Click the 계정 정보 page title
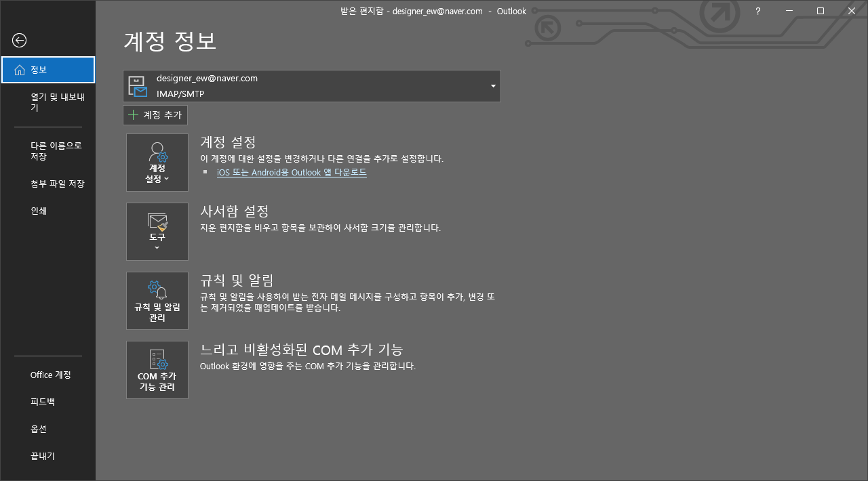868x481 pixels. [x=170, y=41]
